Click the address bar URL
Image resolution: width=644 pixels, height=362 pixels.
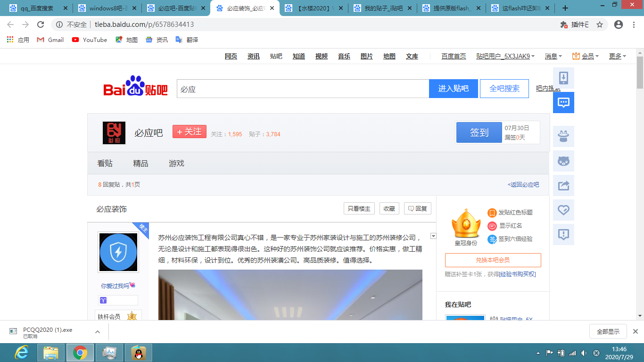(x=144, y=25)
